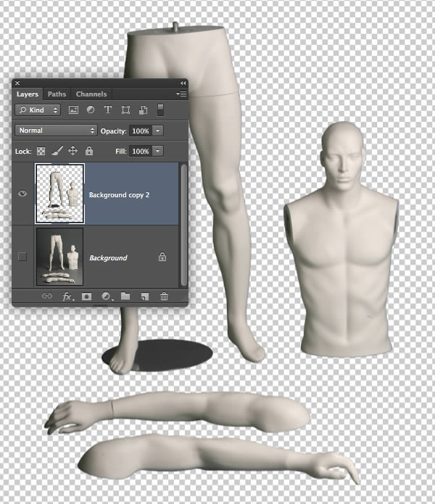Open the Kind filter dropdown
435x504 pixels.
tap(38, 110)
